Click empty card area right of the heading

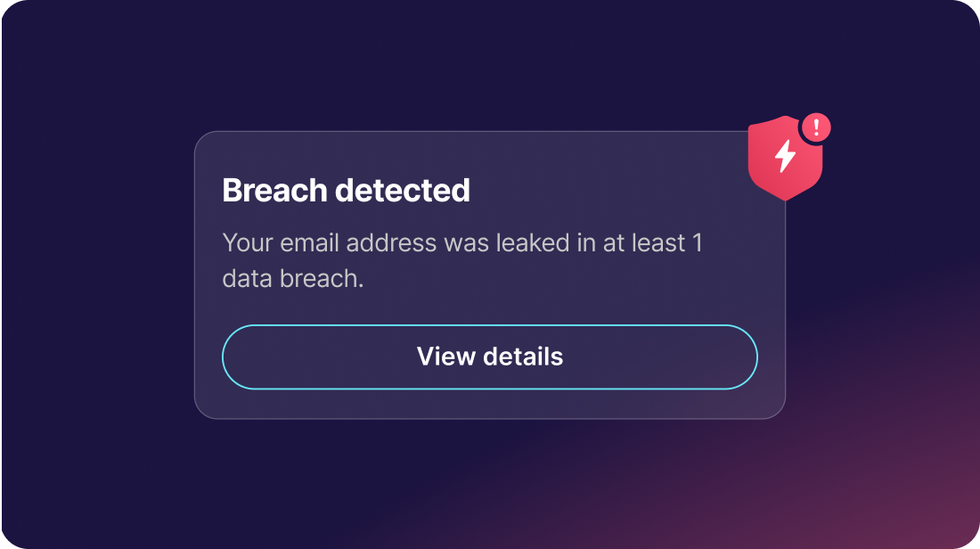606,190
